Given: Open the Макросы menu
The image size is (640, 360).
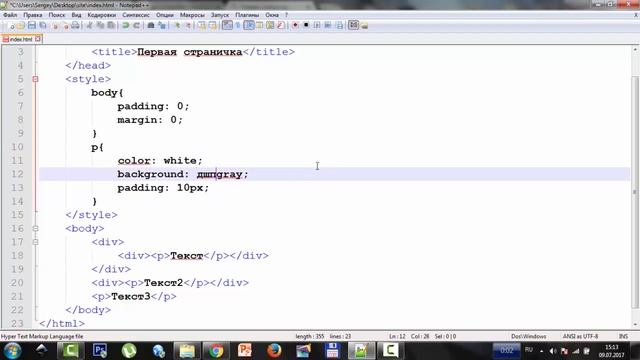Looking at the screenshot, I should pyautogui.click(x=192, y=15).
